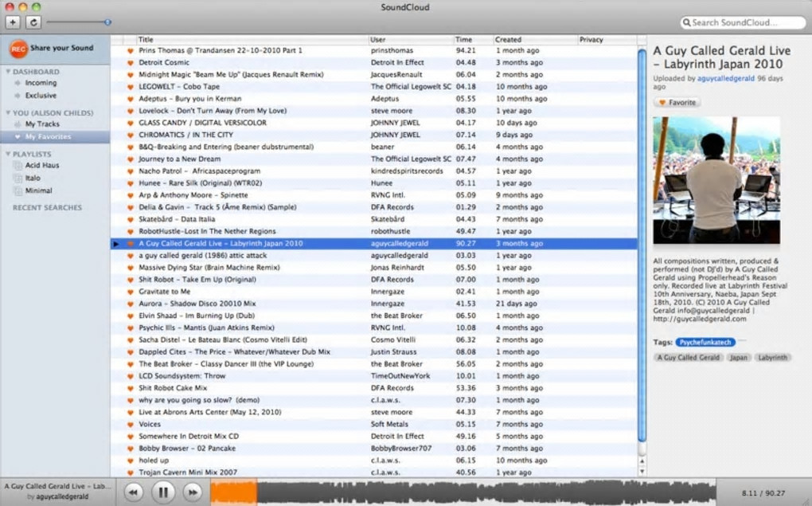
Task: Click the Search SoundCloud field
Action: [x=743, y=22]
